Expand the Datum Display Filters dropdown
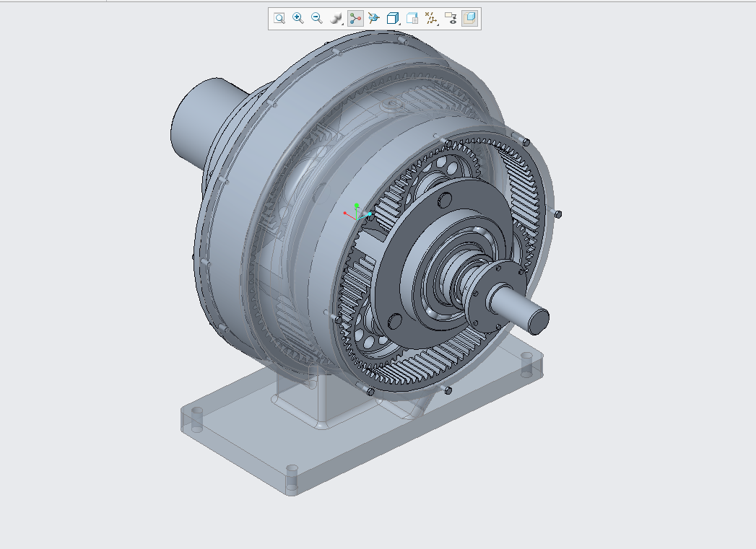756x549 pixels. [431, 18]
